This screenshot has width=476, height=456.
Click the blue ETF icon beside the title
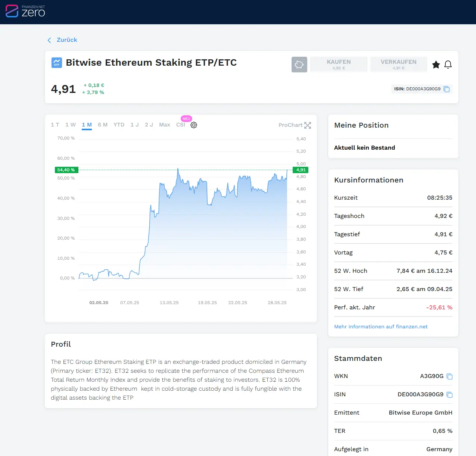click(x=57, y=62)
